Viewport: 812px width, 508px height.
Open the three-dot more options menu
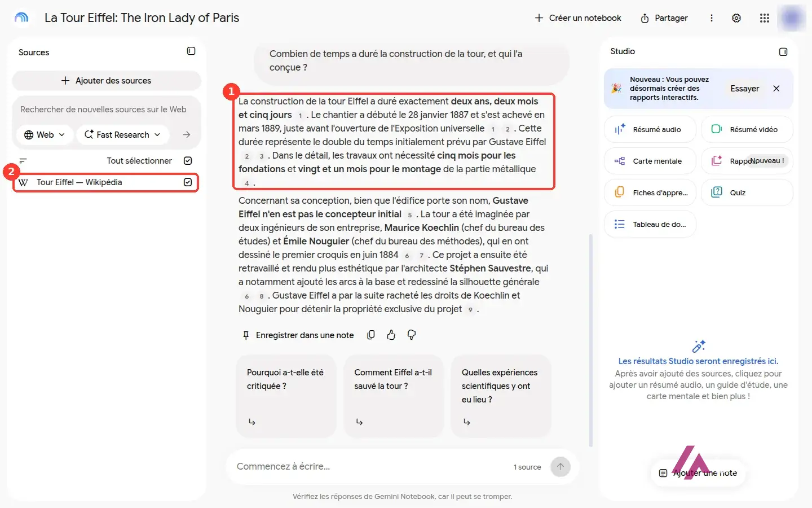pos(712,18)
